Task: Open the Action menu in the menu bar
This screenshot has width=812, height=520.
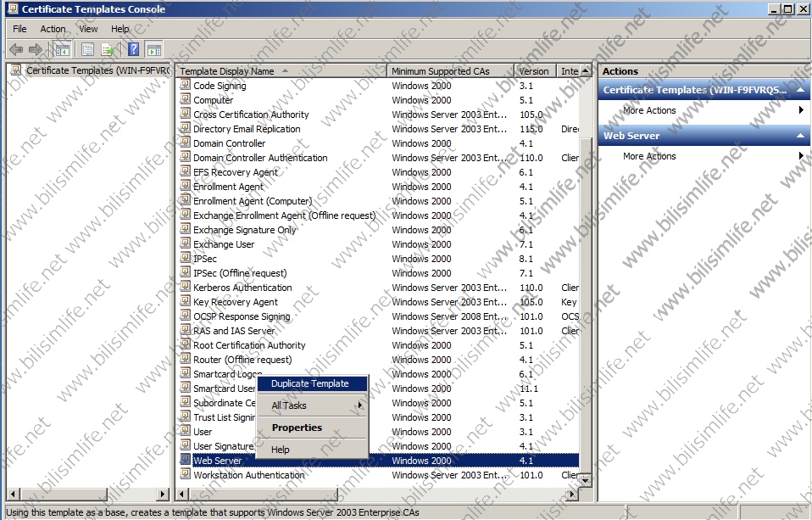Action: 53,28
